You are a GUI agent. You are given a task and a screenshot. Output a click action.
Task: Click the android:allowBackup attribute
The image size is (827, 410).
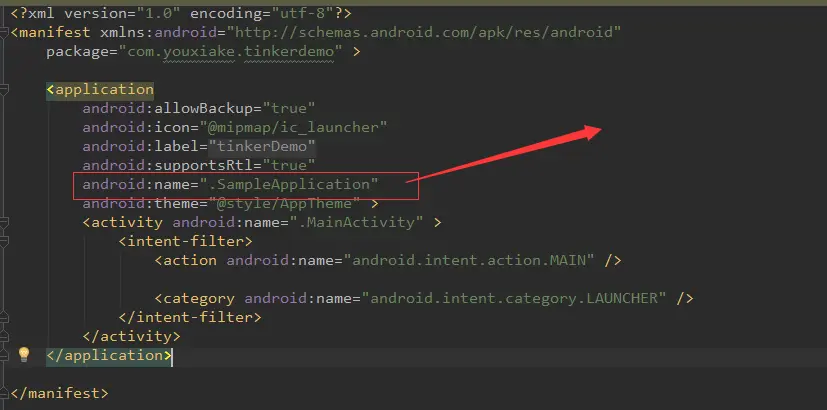point(199,109)
